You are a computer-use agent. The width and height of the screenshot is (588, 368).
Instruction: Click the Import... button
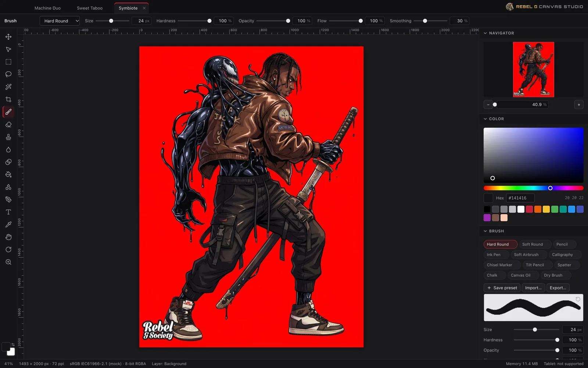tap(533, 288)
